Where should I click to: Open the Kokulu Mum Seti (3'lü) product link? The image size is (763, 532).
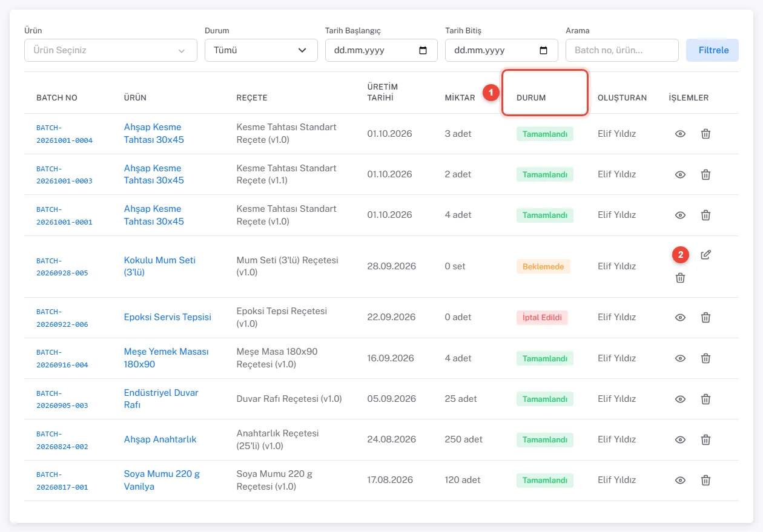[x=160, y=266]
